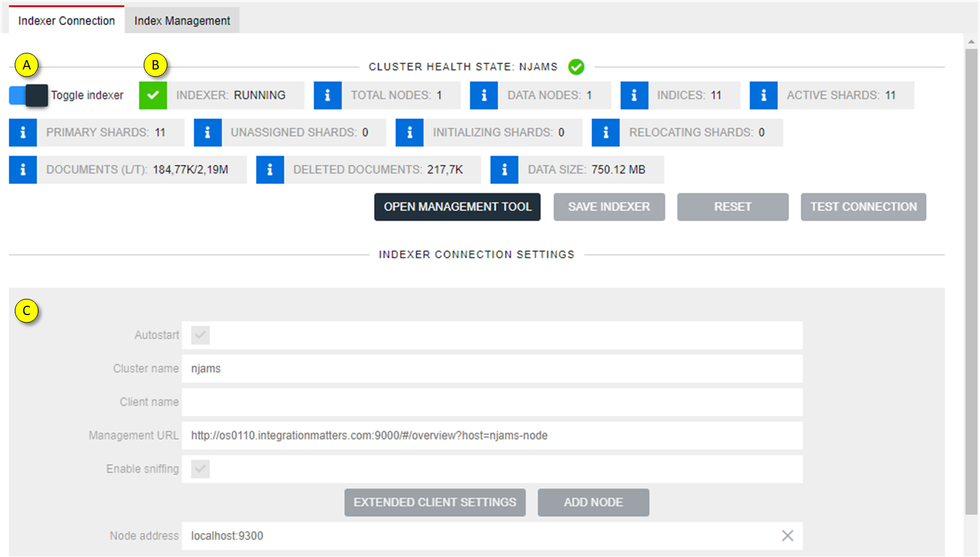Toggle the indexer switch

29,96
